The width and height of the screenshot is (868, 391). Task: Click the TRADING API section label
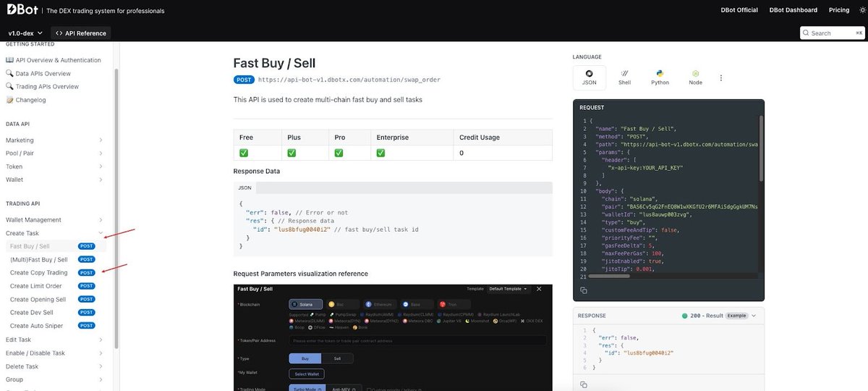22,203
